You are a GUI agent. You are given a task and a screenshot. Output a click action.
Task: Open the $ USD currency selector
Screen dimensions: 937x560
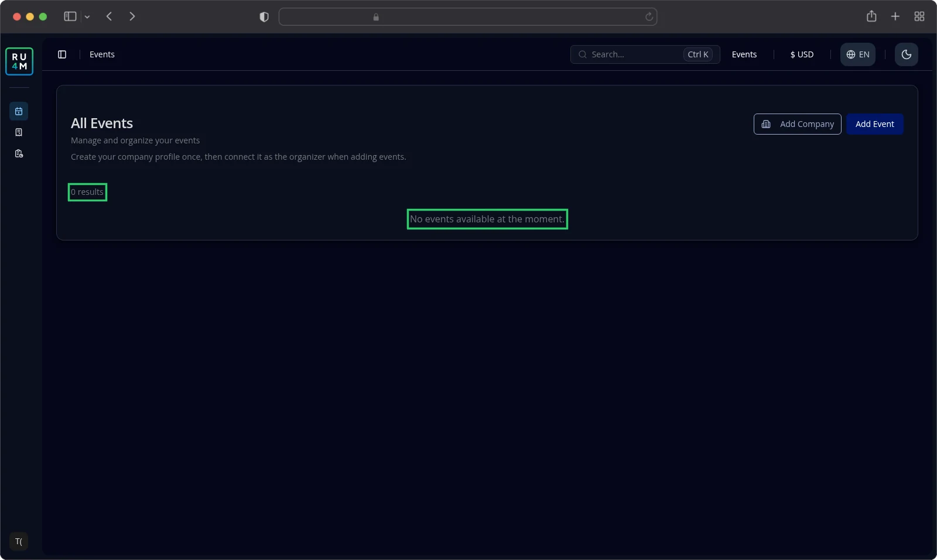802,54
